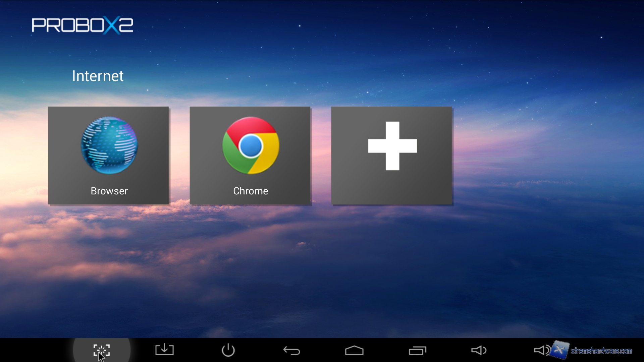Go back with the return arrow
Viewport: 644px width, 362px height.
point(291,351)
